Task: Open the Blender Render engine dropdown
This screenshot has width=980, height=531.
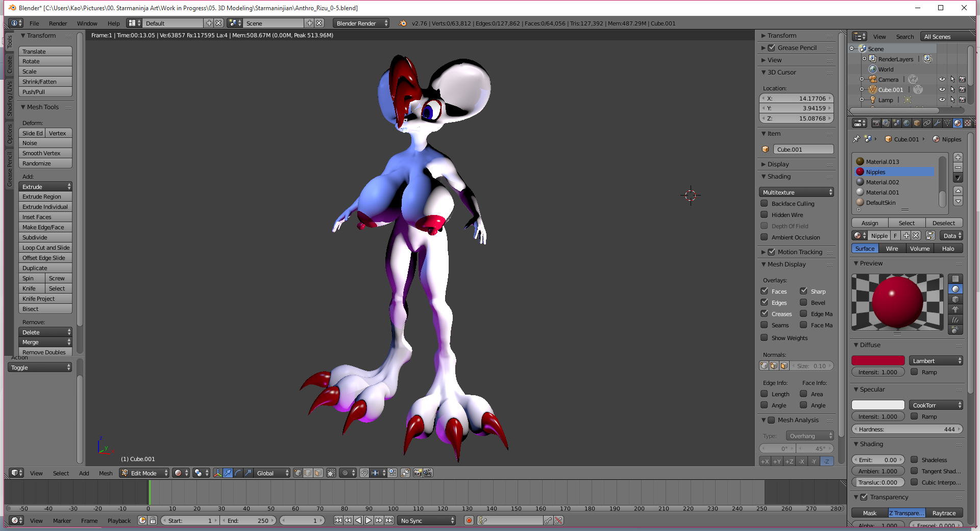Action: 361,23
